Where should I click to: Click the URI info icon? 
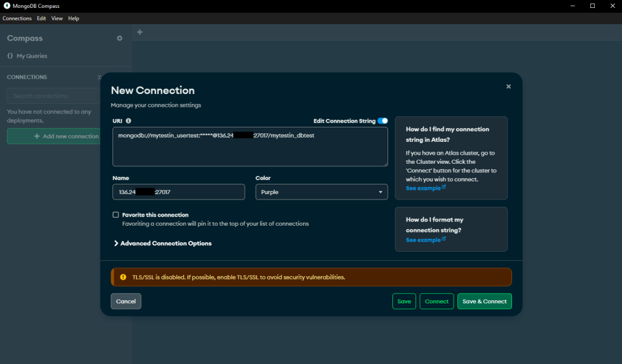pyautogui.click(x=129, y=121)
